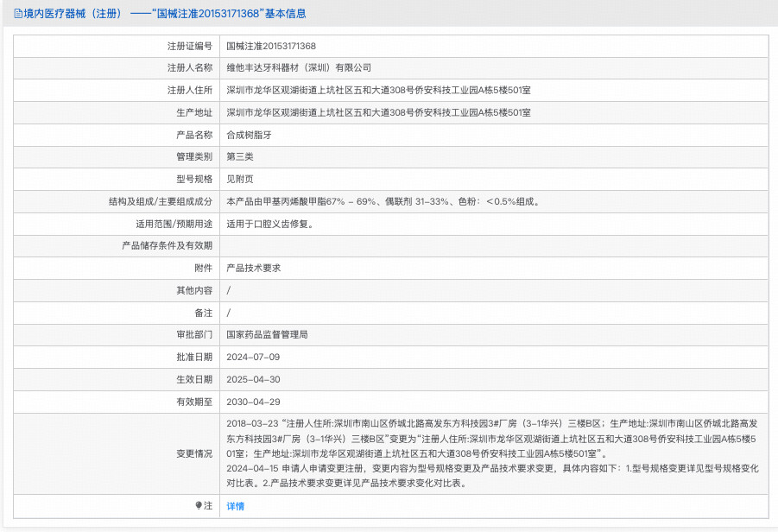Screen dimensions: 778x532
Task: Click the 适用范围 value 适用于口腔义齿修复
Action: click(x=273, y=223)
